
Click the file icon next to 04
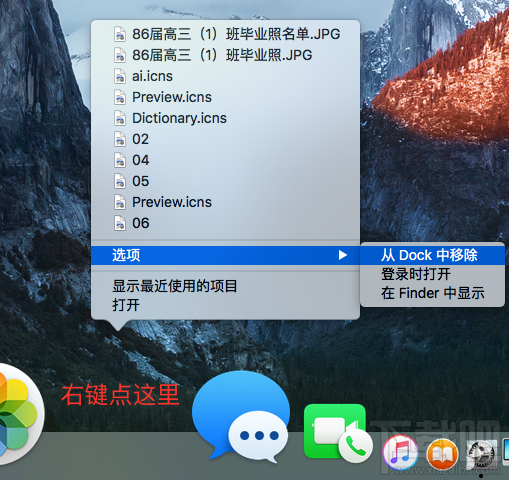point(120,160)
